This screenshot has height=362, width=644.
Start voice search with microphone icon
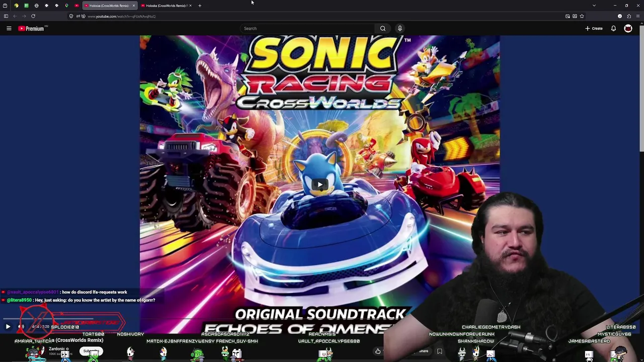coord(400,29)
